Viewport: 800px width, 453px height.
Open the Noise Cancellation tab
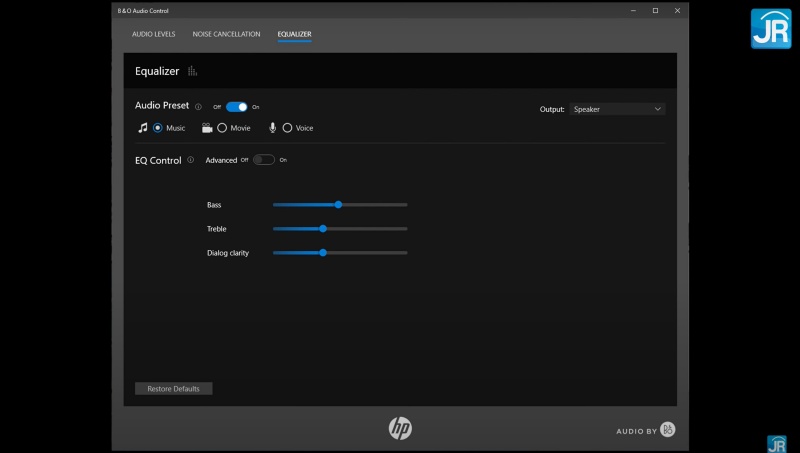click(226, 34)
